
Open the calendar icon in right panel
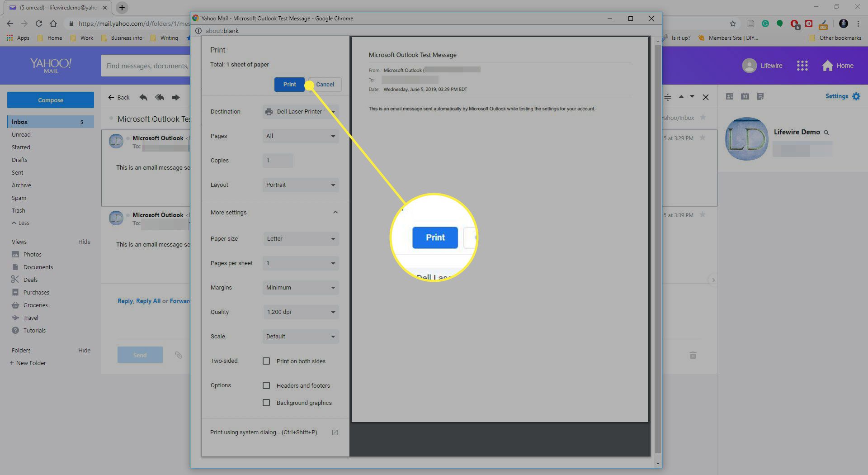tap(745, 96)
